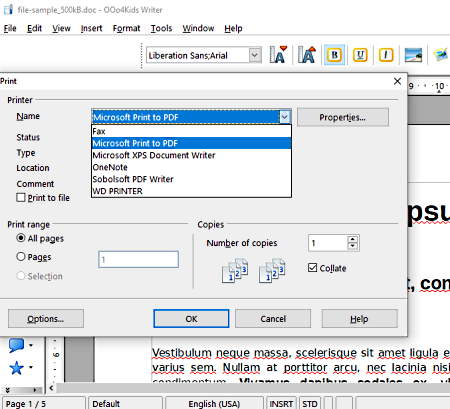Viewport: 450px width, 409px height.
Task: Select All pages radio button
Action: pyautogui.click(x=21, y=238)
